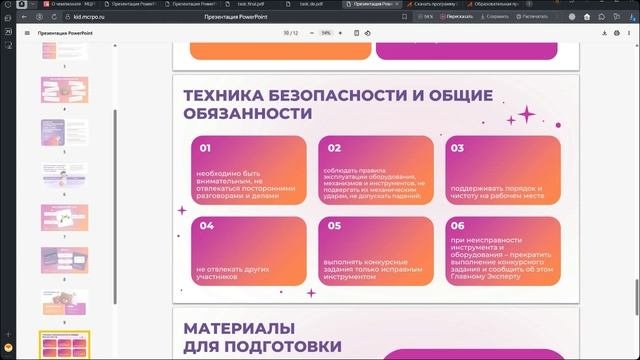Click card 03 'поддерживать порядок и чистоту'
The image size is (640, 360).
[503, 170]
